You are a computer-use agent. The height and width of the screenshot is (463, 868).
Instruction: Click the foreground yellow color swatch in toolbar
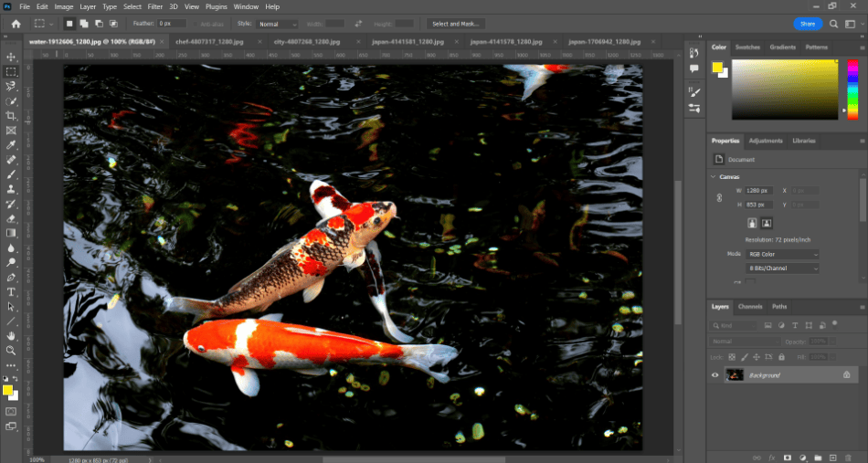[7, 391]
